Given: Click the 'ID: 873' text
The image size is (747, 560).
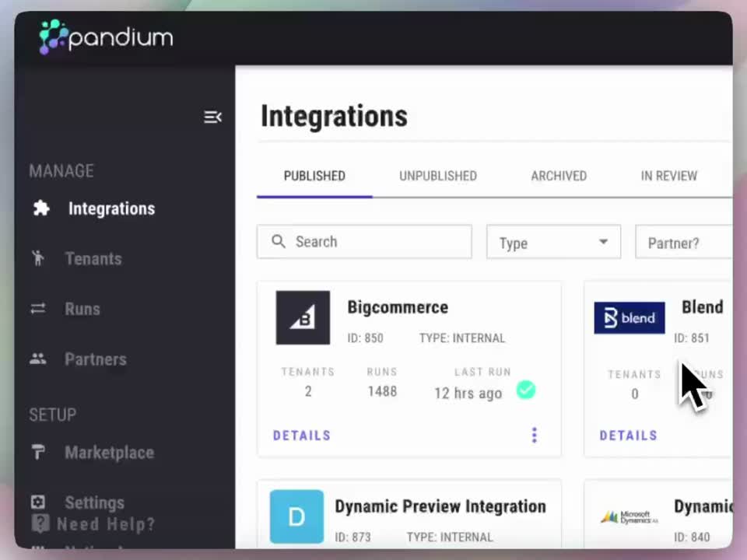Looking at the screenshot, I should coord(352,537).
